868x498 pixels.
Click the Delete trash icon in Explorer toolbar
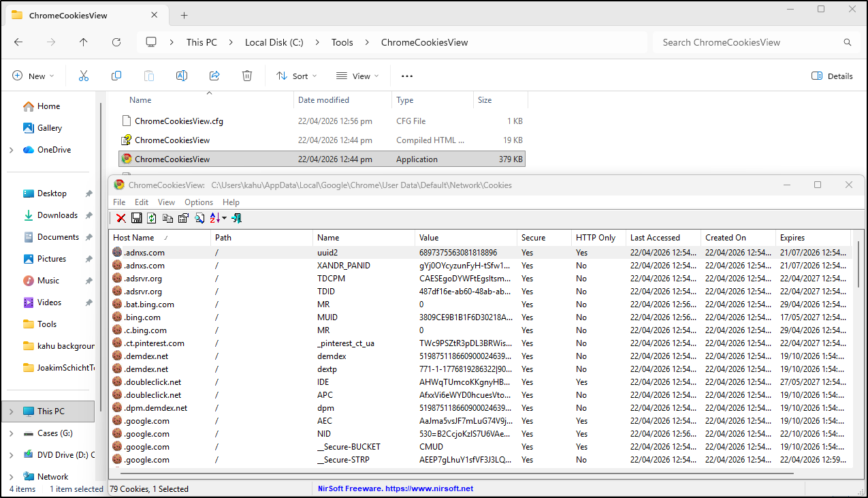247,76
